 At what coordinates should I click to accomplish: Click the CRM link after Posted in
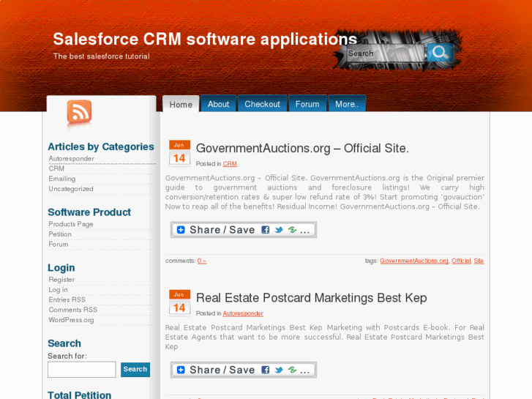[230, 164]
